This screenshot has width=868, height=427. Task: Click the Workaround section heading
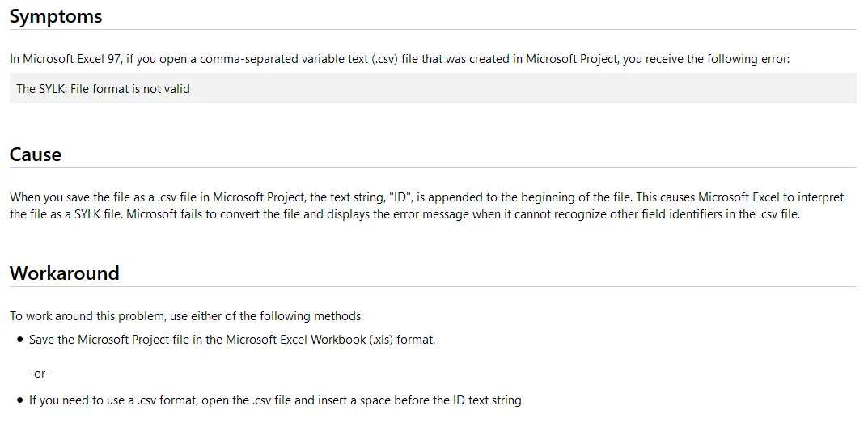[x=65, y=273]
